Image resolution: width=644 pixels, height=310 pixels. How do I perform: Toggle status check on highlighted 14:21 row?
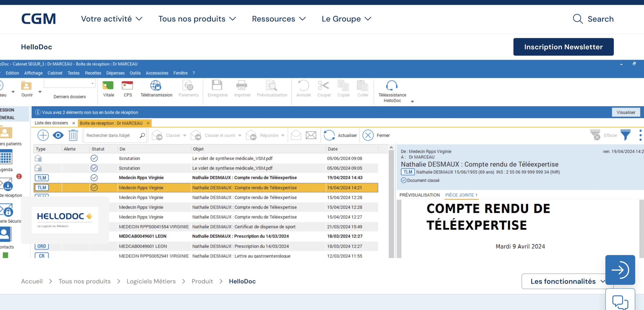pyautogui.click(x=94, y=188)
